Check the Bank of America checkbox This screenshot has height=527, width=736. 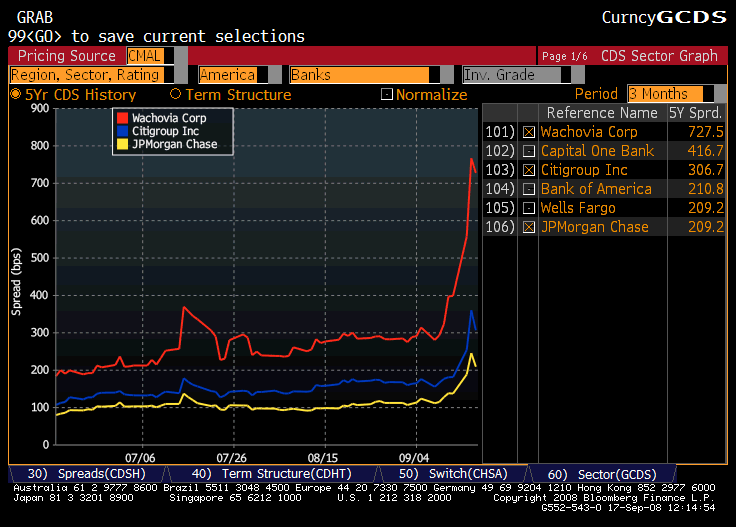529,189
